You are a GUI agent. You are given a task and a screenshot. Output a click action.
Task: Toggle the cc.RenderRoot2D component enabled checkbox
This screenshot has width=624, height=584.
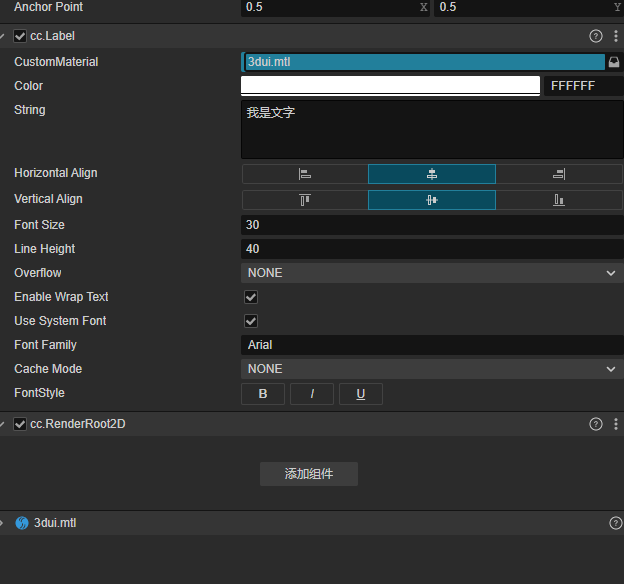point(20,424)
